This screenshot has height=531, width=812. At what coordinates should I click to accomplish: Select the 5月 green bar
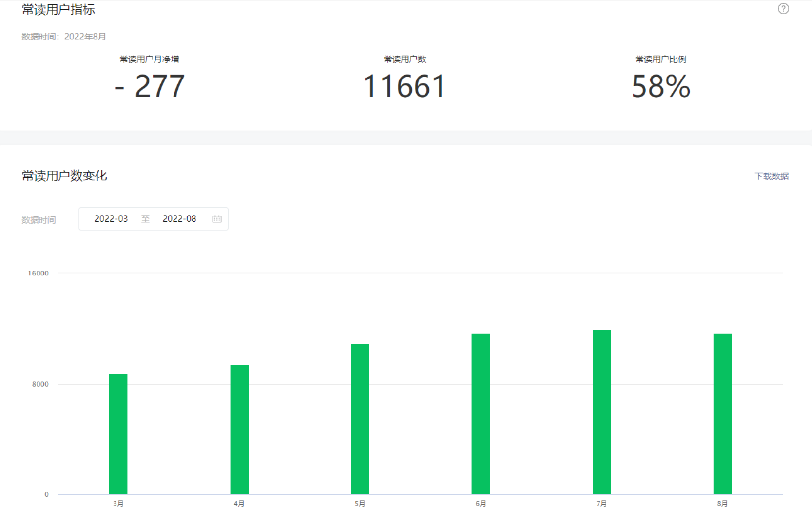[360, 419]
